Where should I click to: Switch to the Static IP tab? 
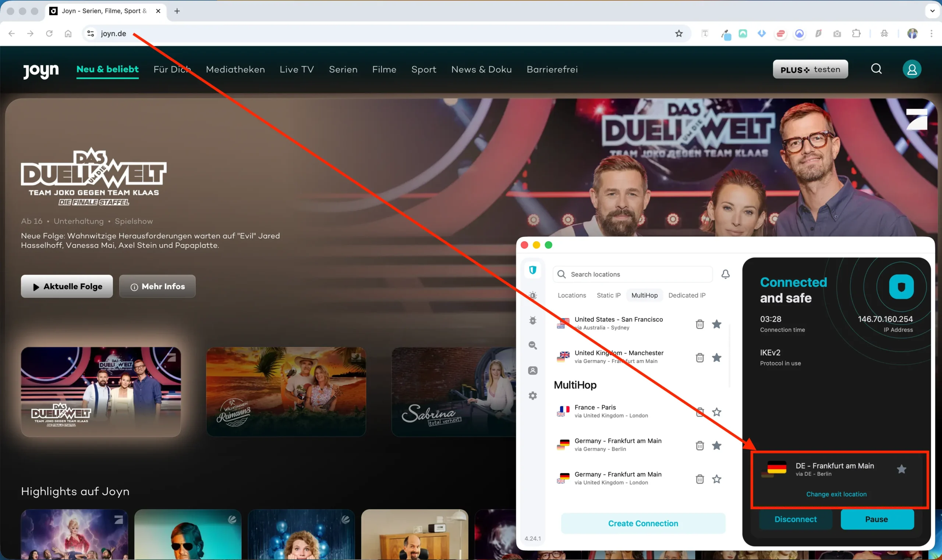click(x=608, y=296)
